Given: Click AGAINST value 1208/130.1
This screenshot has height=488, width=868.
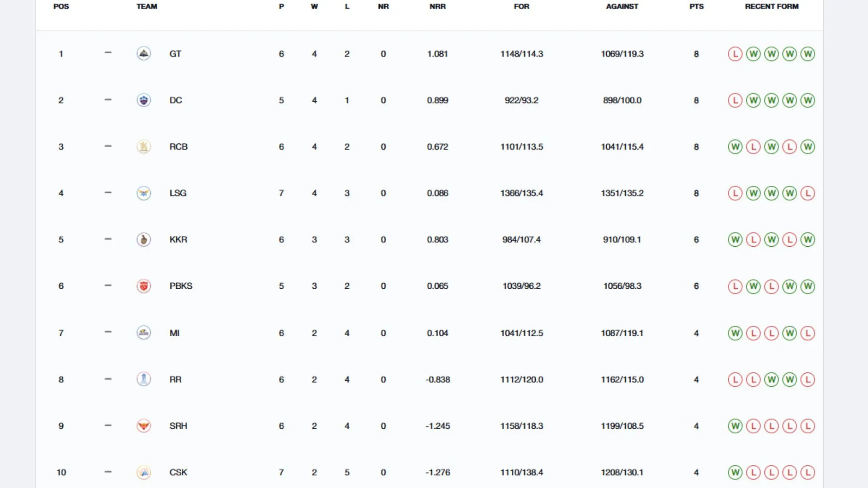Looking at the screenshot, I should pos(622,472).
